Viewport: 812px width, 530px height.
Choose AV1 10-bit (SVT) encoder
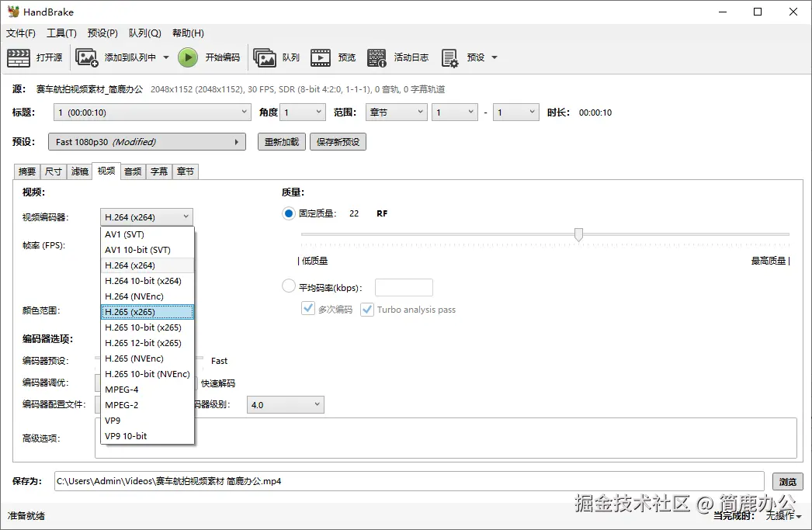[147, 250]
